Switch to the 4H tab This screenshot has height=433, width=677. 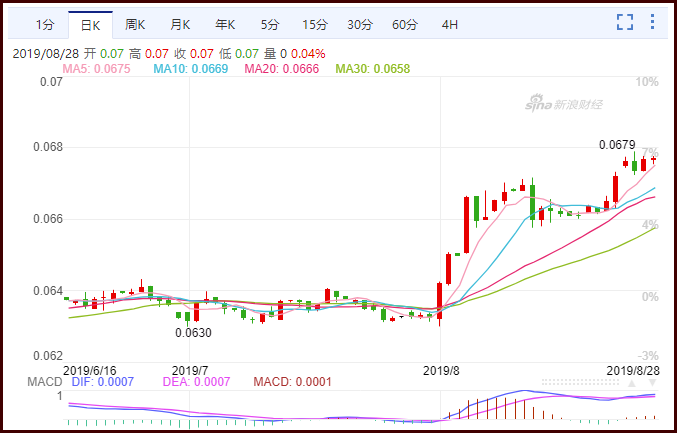click(x=450, y=25)
